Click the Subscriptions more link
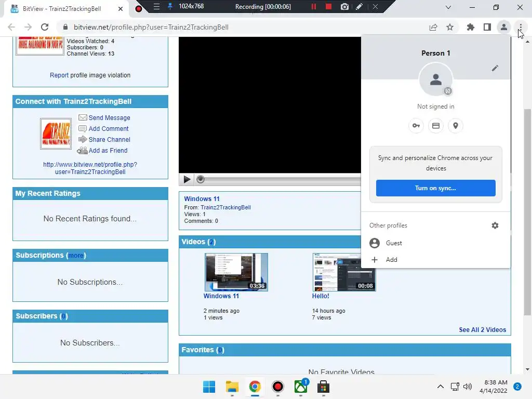 pos(76,256)
